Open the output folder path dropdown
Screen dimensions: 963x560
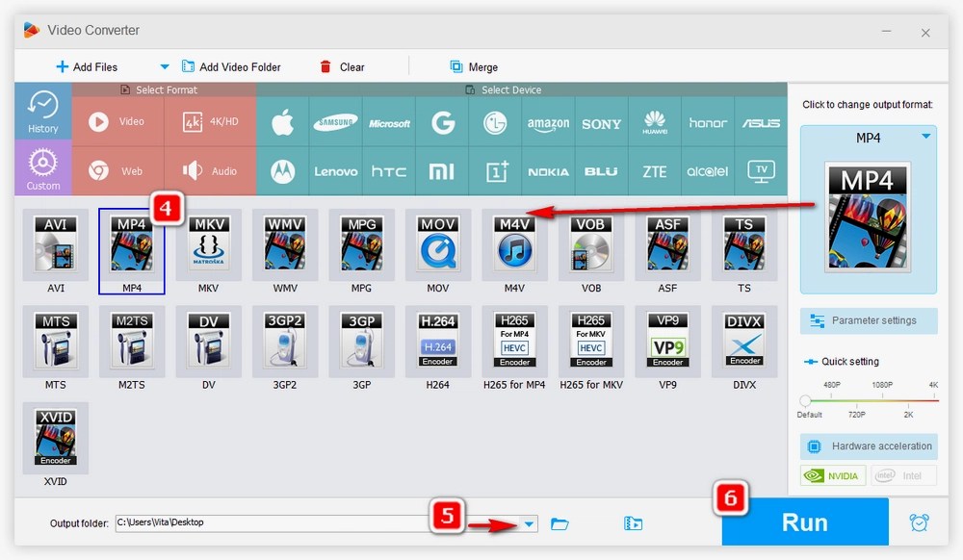pyautogui.click(x=529, y=522)
